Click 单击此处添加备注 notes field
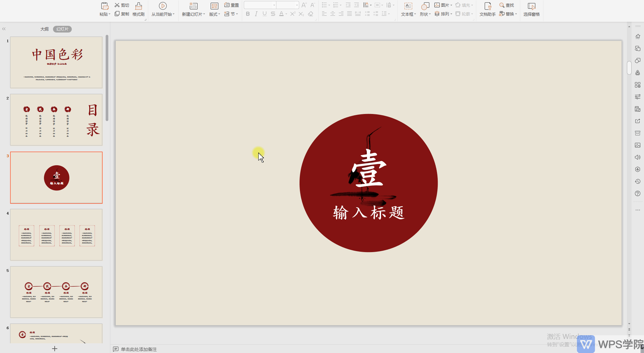This screenshot has width=644, height=353. (139, 349)
